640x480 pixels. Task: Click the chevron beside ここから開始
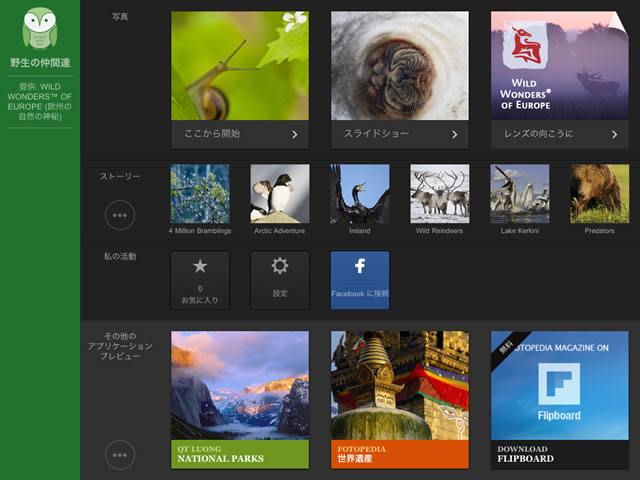pos(295,134)
